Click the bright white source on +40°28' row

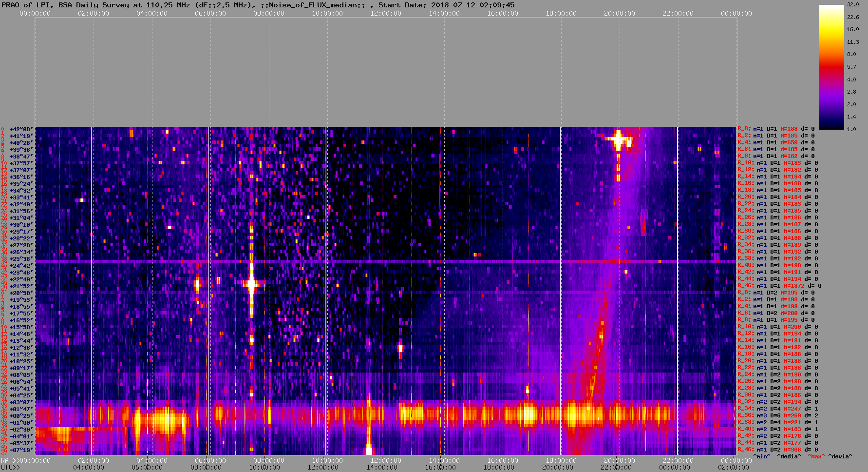(618, 139)
